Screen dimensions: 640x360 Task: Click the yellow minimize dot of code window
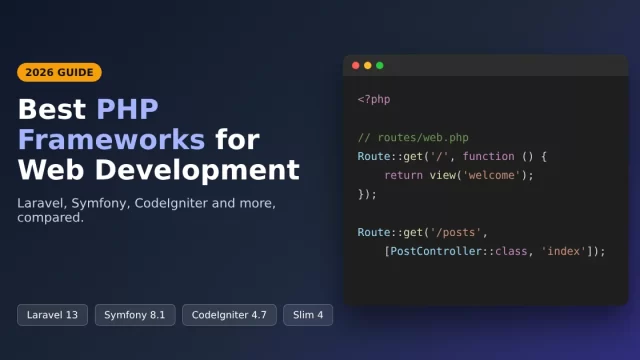tap(368, 65)
